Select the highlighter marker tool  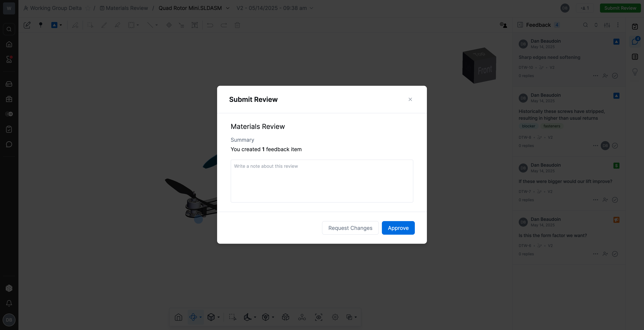(x=117, y=25)
